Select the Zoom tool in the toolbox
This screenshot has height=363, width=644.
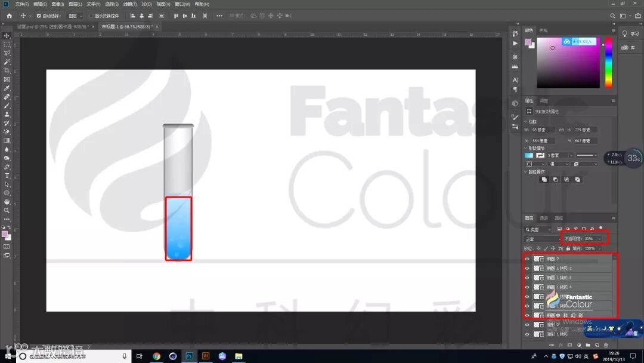(7, 211)
